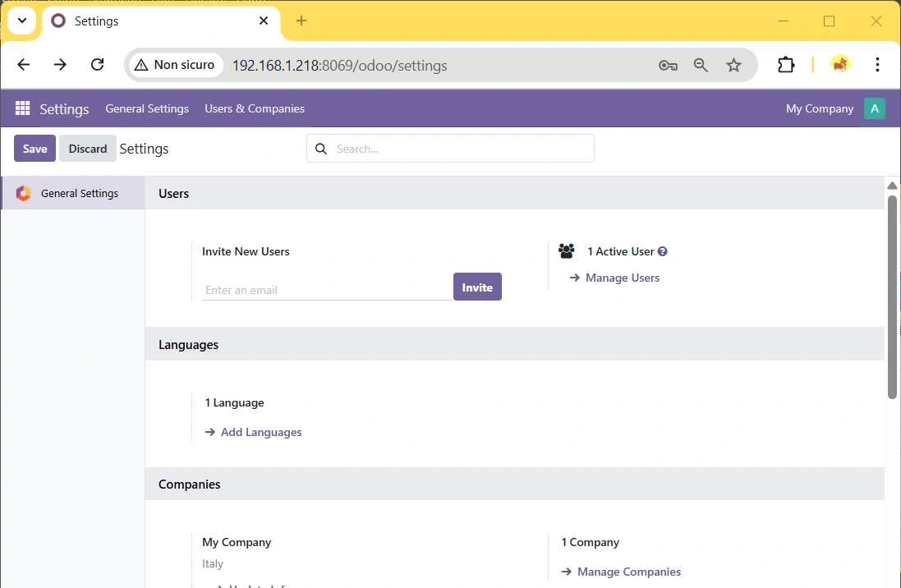The height and width of the screenshot is (588, 901).
Task: Bookmark the page via the star icon
Action: click(x=734, y=64)
